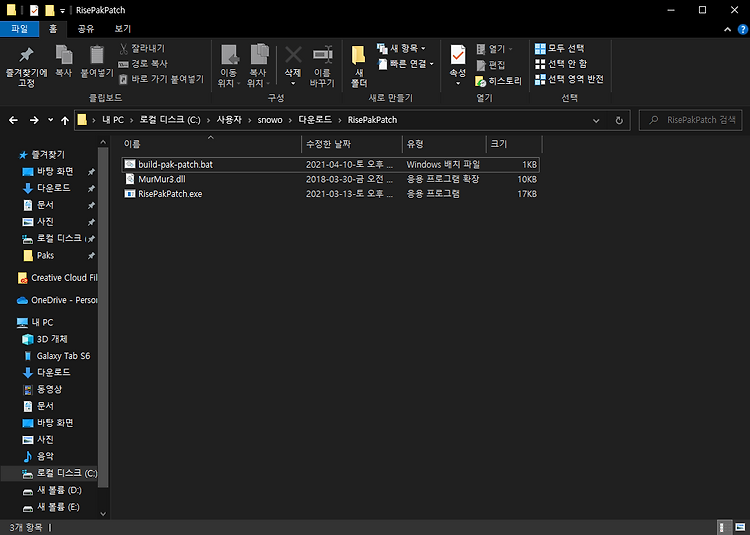This screenshot has height=535, width=750.
Task: Go forward with the forward arrow
Action: click(x=34, y=120)
